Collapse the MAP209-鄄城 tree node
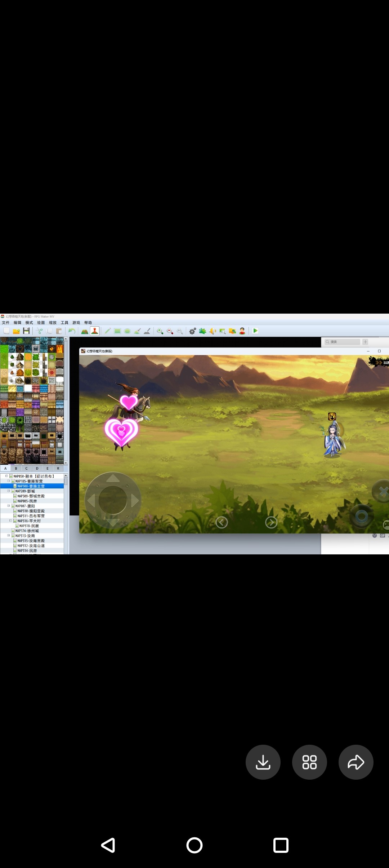Image resolution: width=389 pixels, height=868 pixels. pos(9,491)
